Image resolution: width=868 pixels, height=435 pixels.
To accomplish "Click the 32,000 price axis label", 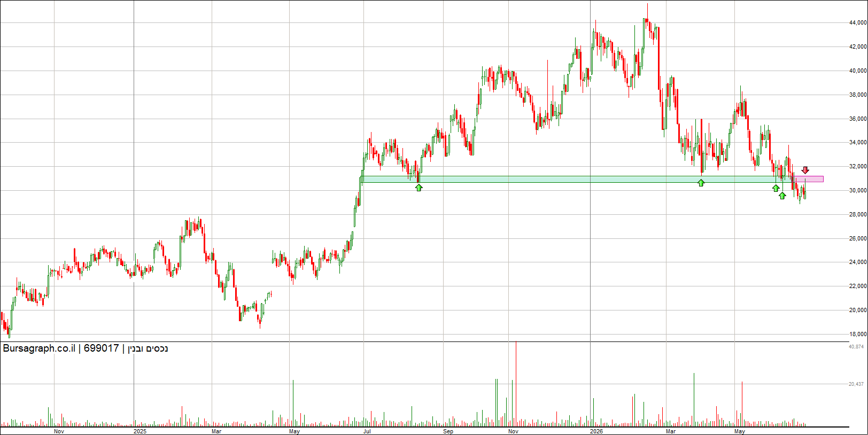I will click(x=858, y=167).
